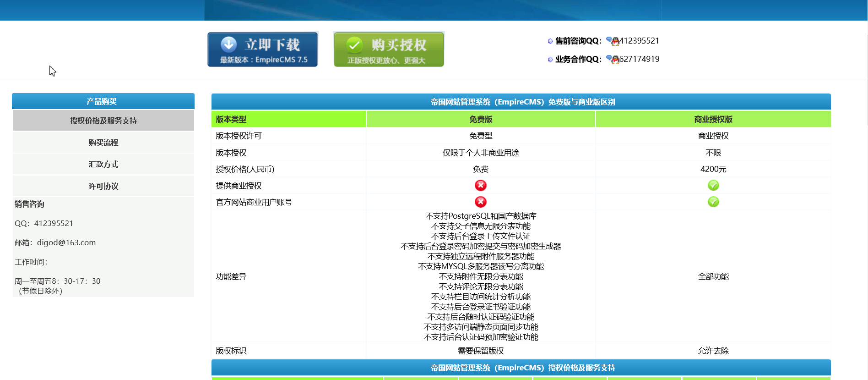The height and width of the screenshot is (380, 868).
Task: Click download arrow icon on 立即下载 button
Action: 229,44
